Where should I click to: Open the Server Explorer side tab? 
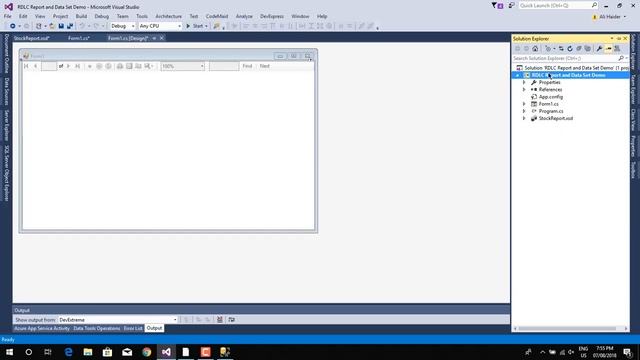[x=7, y=125]
